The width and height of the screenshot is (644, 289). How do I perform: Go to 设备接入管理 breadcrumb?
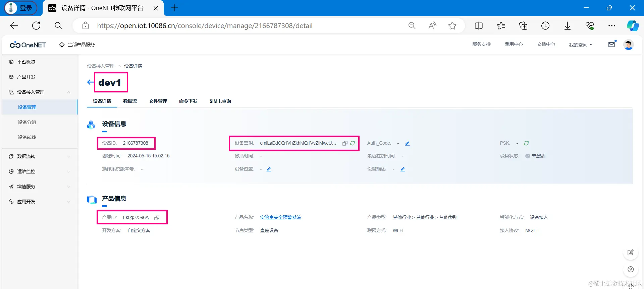[101, 66]
